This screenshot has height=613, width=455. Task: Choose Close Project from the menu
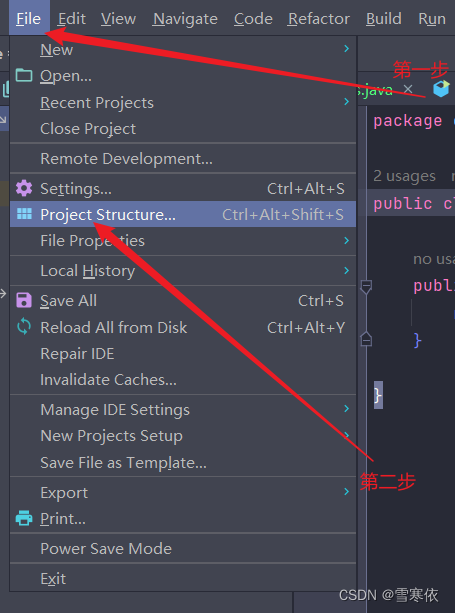[183, 129]
